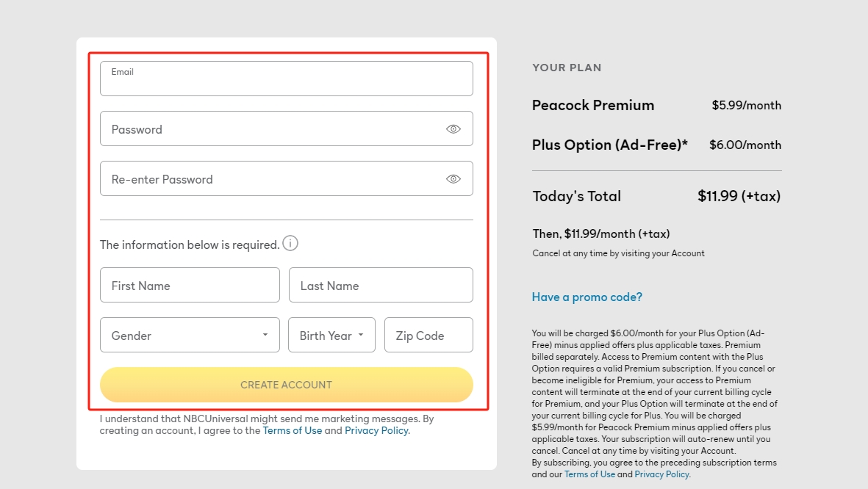This screenshot has height=489, width=868.
Task: Focus the Last Name field
Action: tap(381, 286)
